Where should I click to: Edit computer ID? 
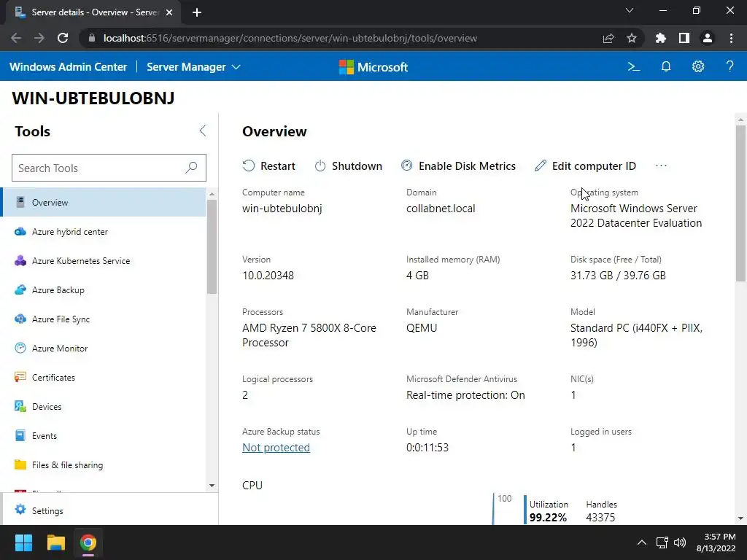click(x=585, y=166)
